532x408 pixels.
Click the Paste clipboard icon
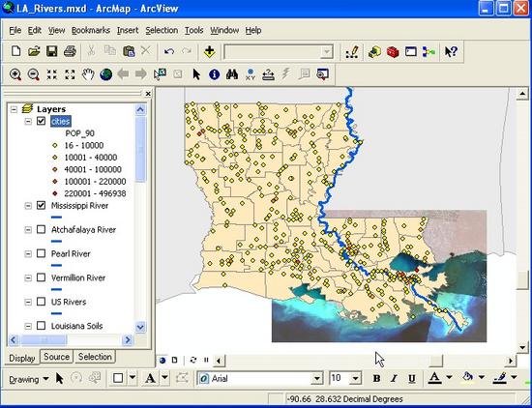coord(129,51)
